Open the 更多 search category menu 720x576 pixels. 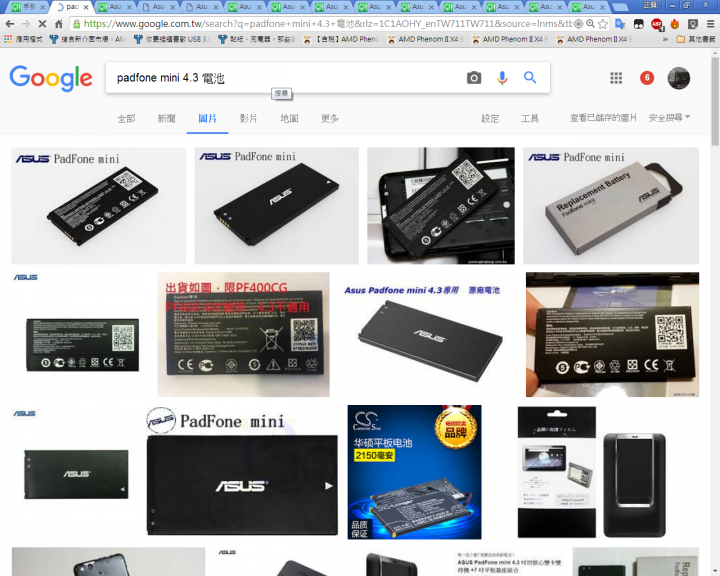click(329, 119)
